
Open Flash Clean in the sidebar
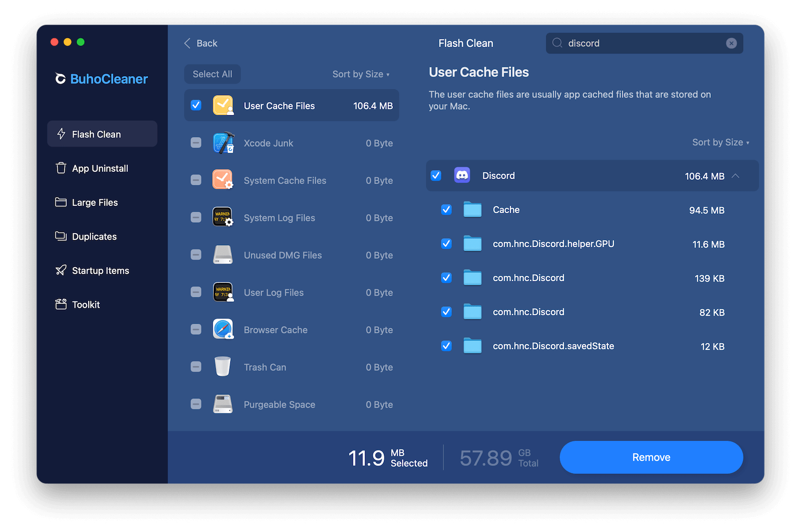coord(102,134)
